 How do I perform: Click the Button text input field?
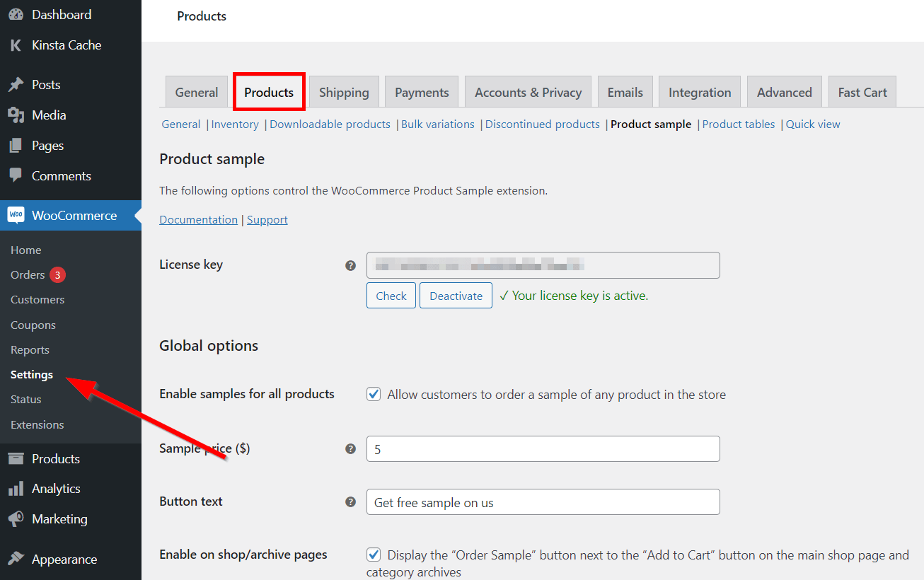[543, 501]
